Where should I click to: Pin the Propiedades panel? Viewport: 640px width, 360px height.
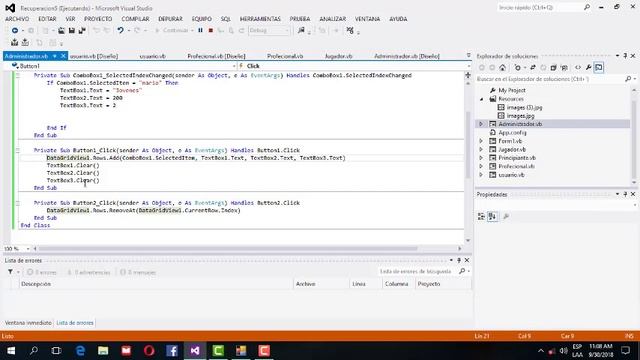[625, 194]
